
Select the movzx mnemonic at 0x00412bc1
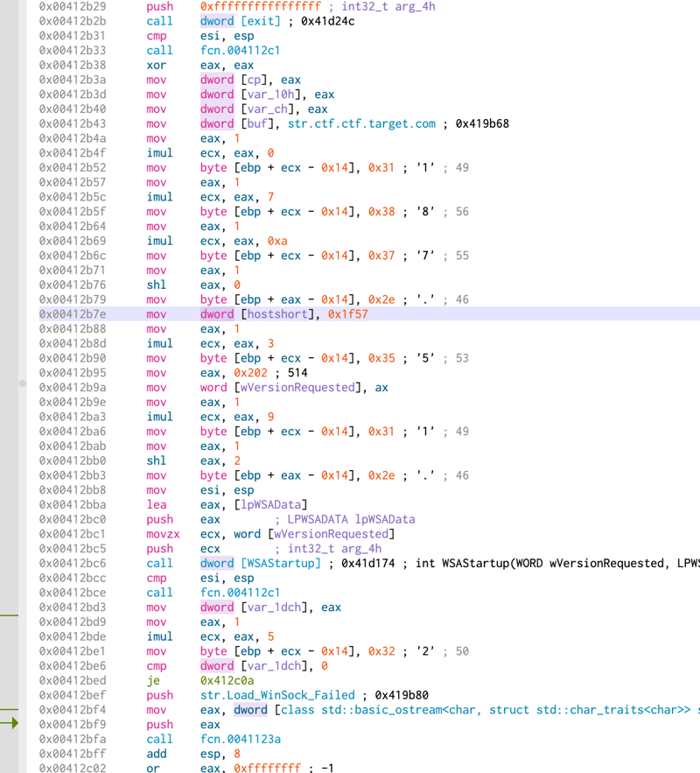tap(163, 534)
